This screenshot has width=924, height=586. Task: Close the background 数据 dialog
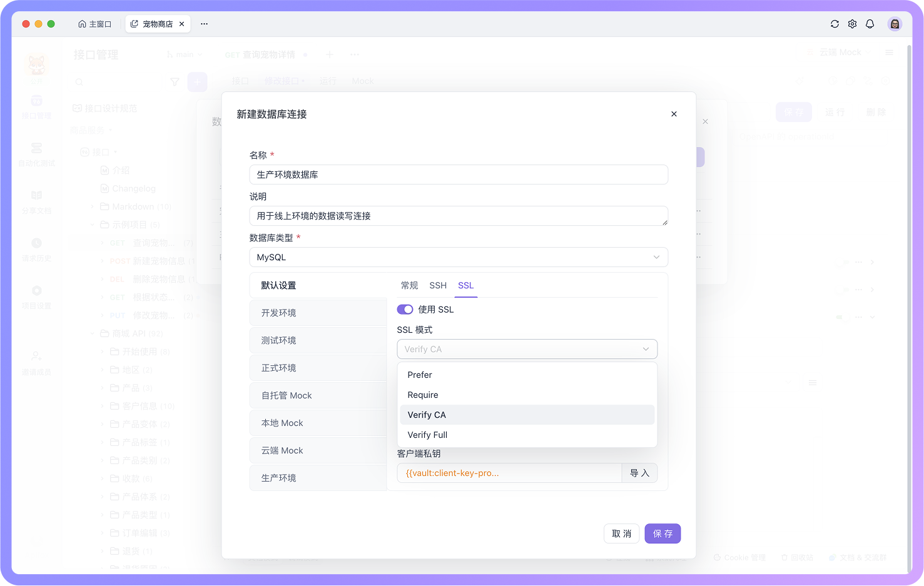(x=705, y=121)
